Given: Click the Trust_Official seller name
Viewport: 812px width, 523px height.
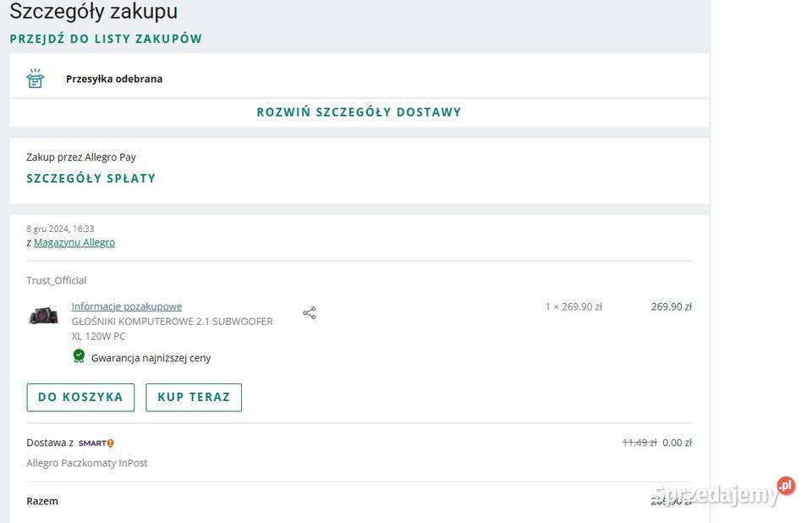Looking at the screenshot, I should tap(57, 280).
